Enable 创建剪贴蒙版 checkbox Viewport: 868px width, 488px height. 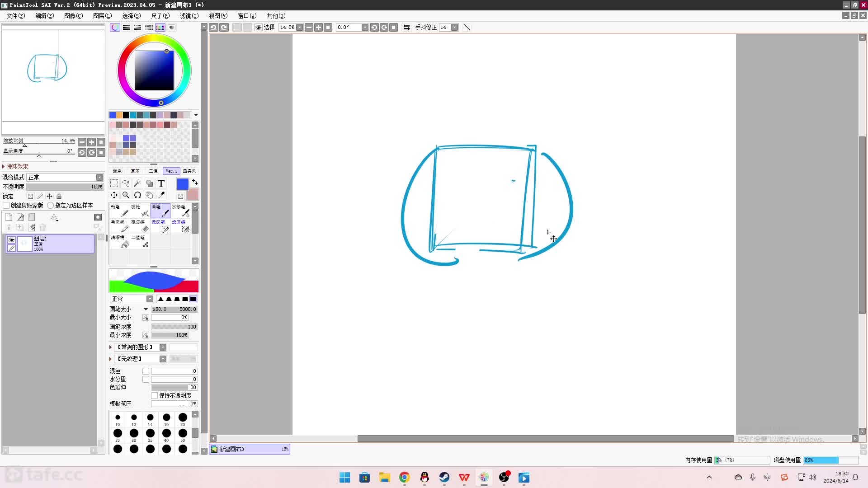(x=6, y=205)
